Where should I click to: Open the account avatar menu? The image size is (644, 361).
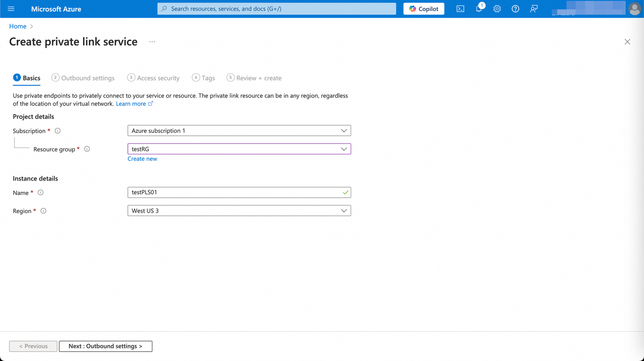pos(634,9)
